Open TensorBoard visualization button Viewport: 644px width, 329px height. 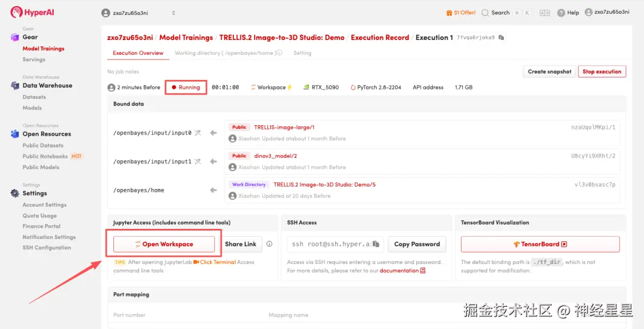click(540, 244)
